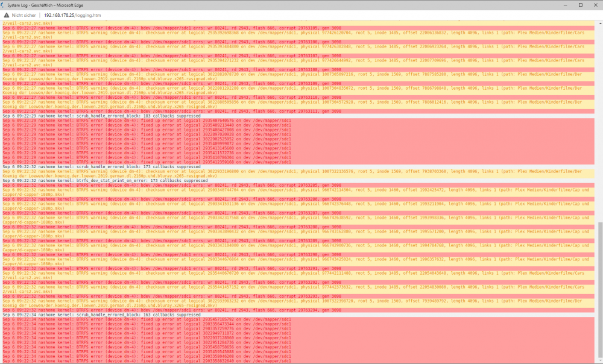Click the vertical scrollbar thumb
This screenshot has height=364, width=603.
(601, 288)
